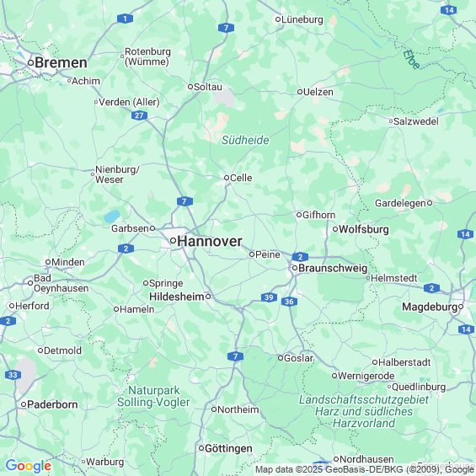Click the A39 highway shield
Viewport: 476px width, 476px height.
(269, 297)
